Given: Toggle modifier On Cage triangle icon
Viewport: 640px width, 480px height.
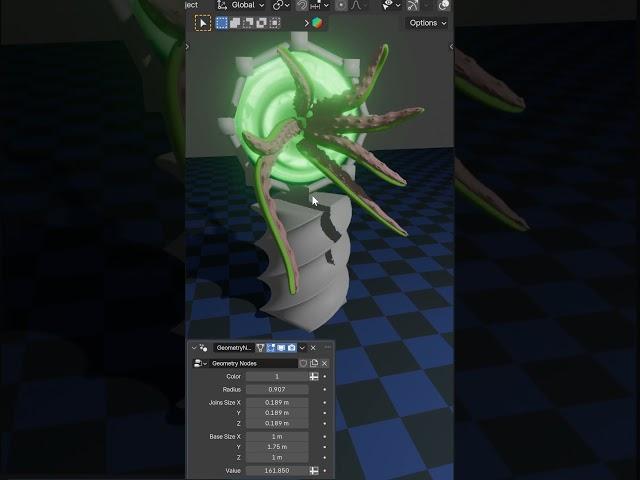Looking at the screenshot, I should pos(260,348).
